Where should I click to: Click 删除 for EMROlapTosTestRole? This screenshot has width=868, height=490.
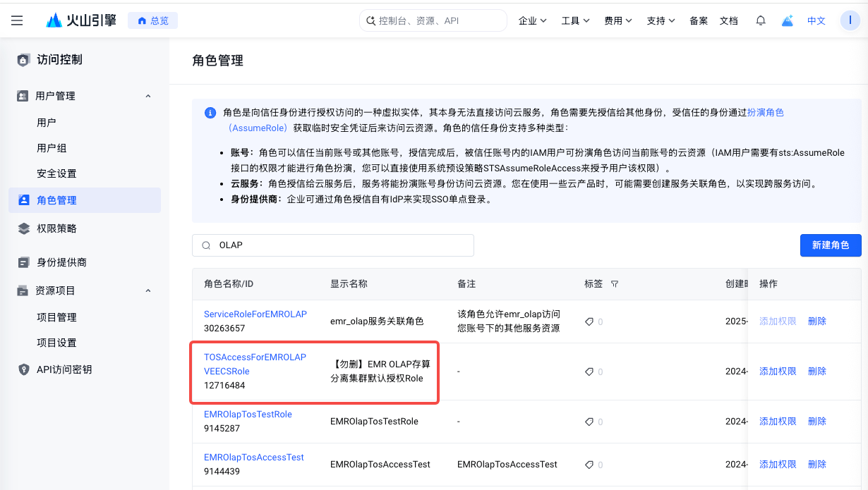[817, 421]
